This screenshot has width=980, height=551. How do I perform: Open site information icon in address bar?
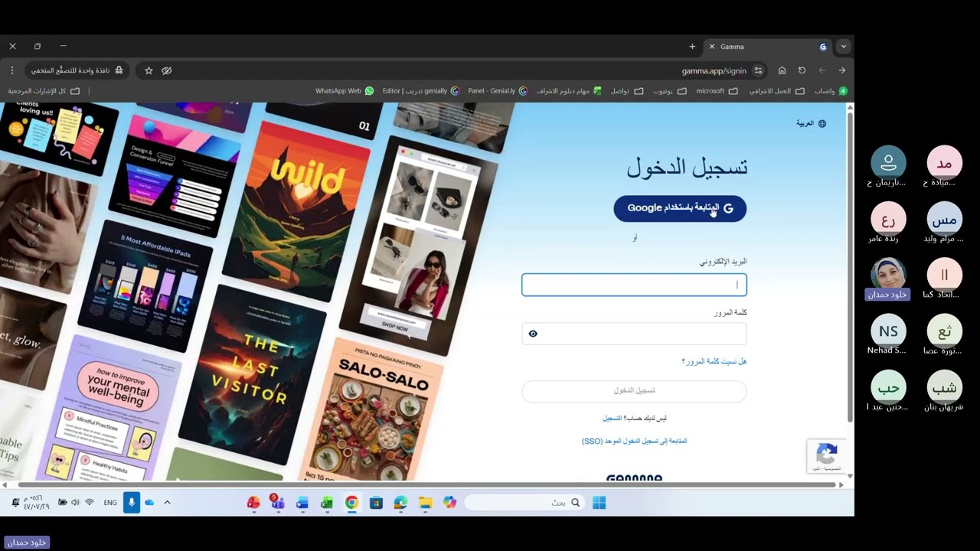758,70
